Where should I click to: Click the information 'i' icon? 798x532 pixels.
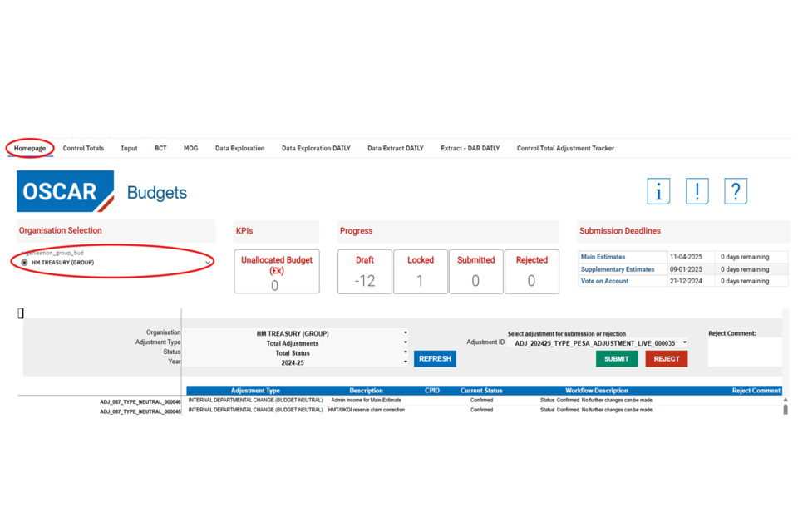click(x=658, y=192)
